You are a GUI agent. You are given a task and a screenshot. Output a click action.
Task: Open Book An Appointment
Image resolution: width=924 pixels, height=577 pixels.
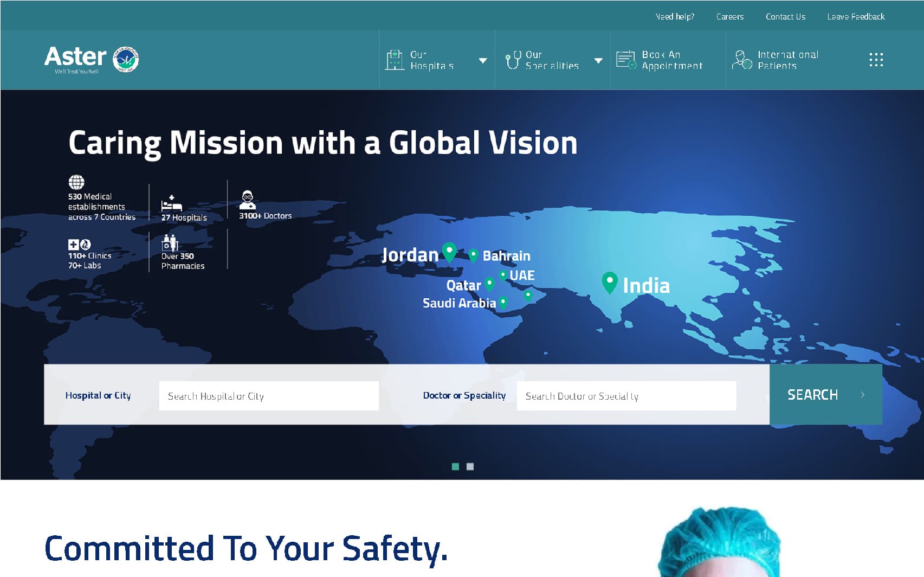[668, 60]
